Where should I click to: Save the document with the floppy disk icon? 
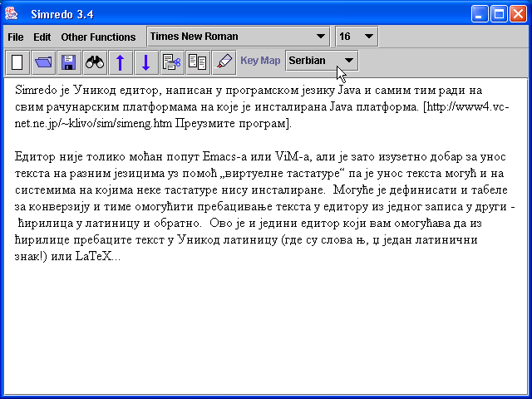point(68,62)
